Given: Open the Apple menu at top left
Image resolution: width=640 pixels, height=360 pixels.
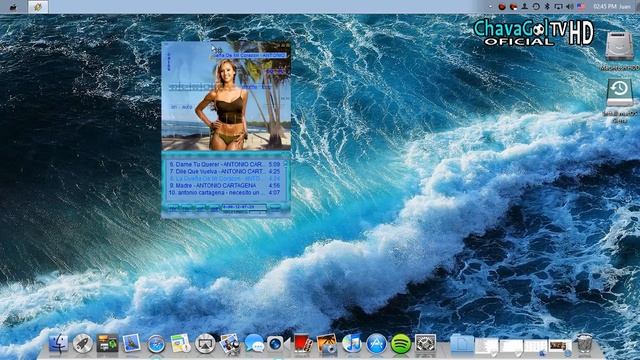Looking at the screenshot, I should [x=13, y=7].
